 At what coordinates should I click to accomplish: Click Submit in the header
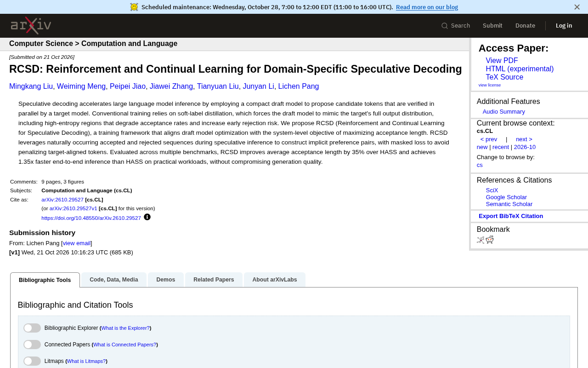click(492, 26)
